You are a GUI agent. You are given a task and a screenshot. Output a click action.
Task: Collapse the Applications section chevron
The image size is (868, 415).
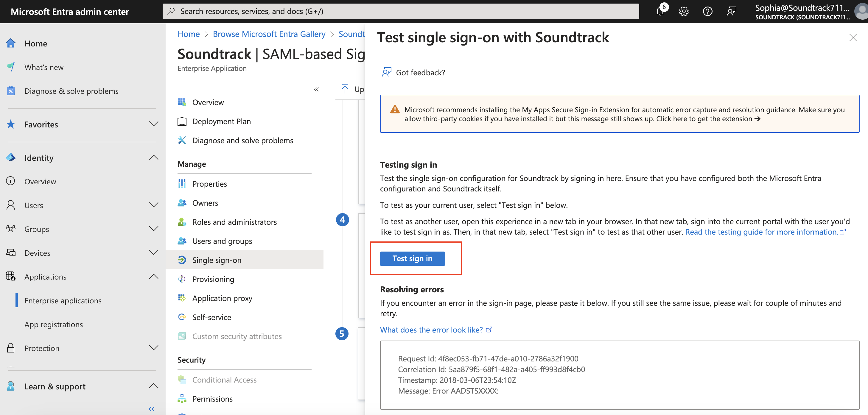coord(154,276)
